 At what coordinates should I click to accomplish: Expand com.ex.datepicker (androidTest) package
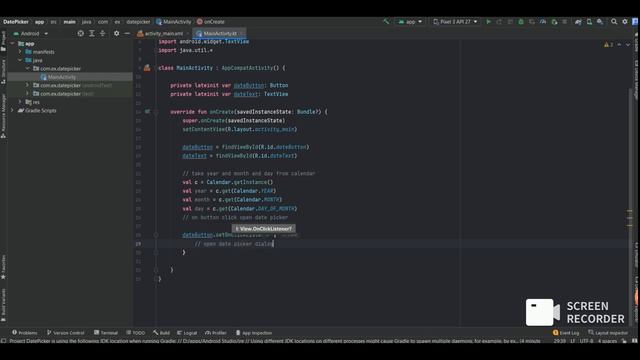pyautogui.click(x=27, y=85)
